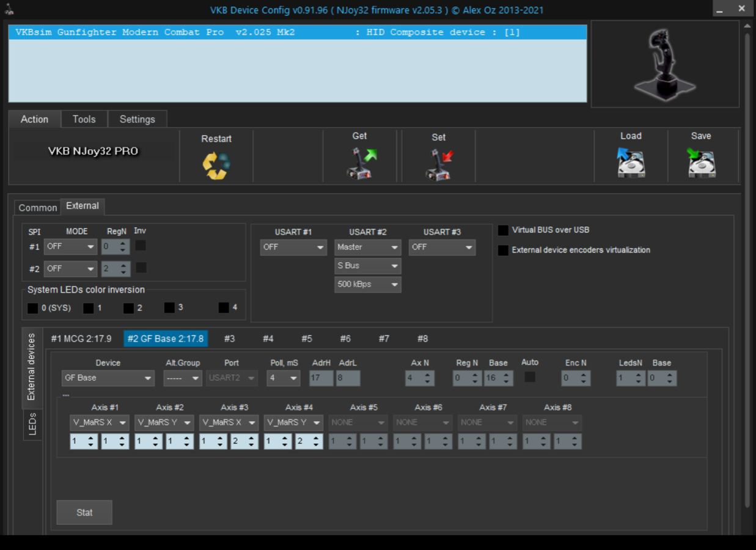This screenshot has width=756, height=550.
Task: Open the Axis #1 V_MaRS X dropdown
Action: coord(99,422)
